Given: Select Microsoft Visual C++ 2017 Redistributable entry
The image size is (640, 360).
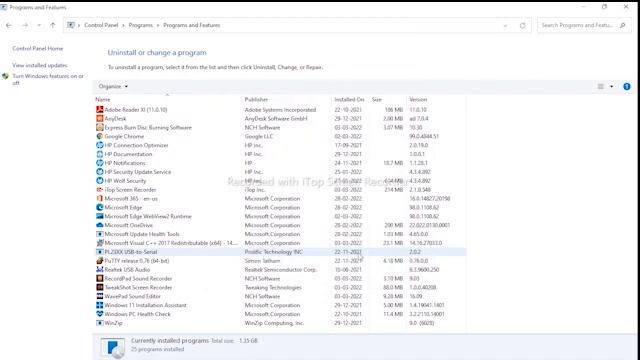Looking at the screenshot, I should (x=171, y=243).
